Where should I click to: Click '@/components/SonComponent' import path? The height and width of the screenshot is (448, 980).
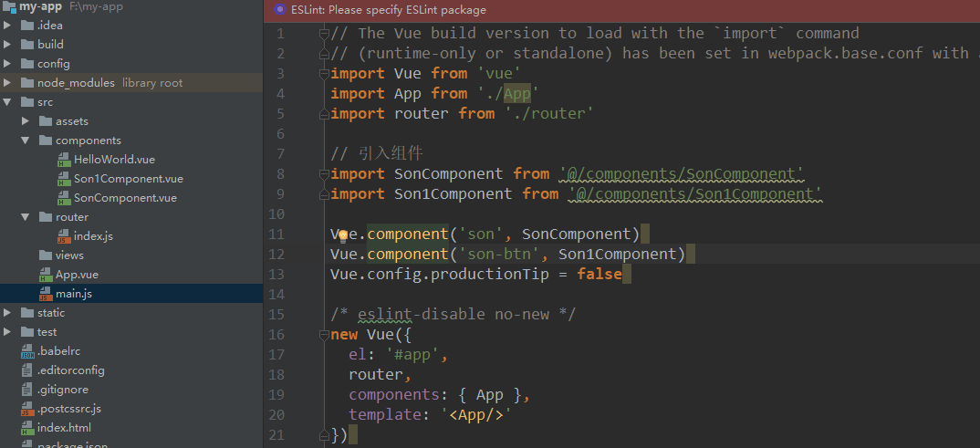tap(682, 173)
